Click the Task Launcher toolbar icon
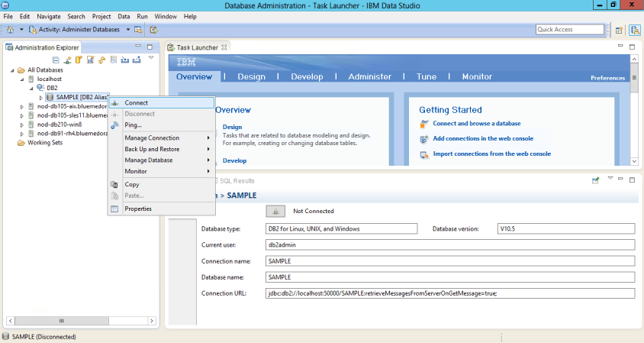The image size is (644, 343). (153, 30)
